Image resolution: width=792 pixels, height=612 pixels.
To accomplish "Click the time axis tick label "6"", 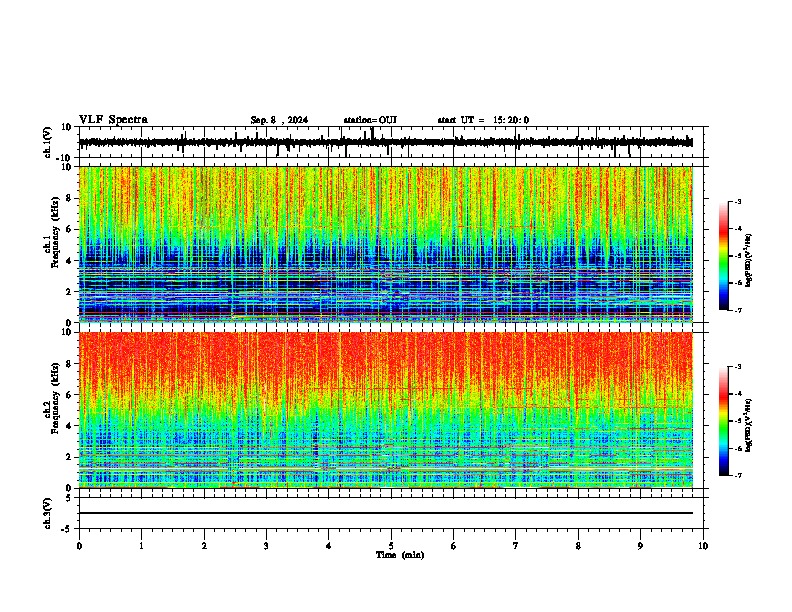I will (x=454, y=546).
